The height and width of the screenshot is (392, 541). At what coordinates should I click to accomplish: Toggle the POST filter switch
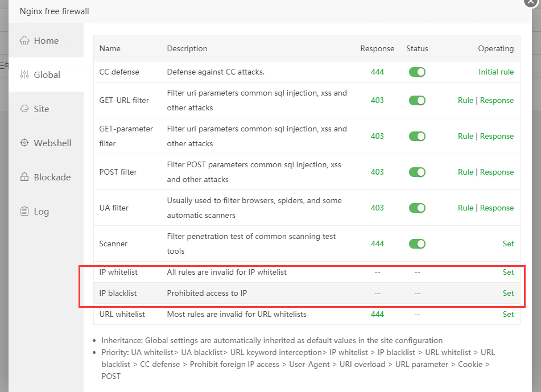point(417,172)
